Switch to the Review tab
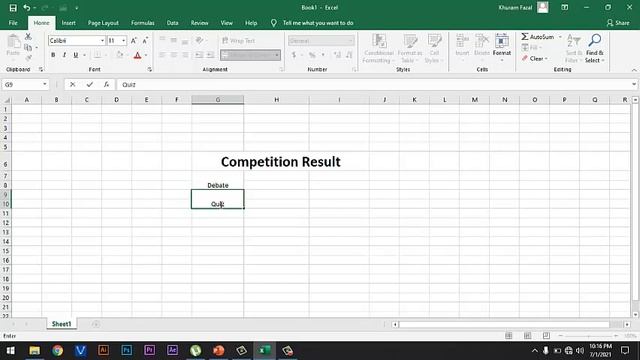Screen dimensions: 640x360 point(200,23)
